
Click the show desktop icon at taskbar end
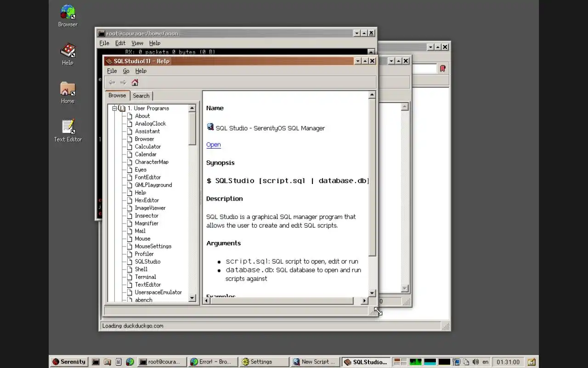[531, 362]
